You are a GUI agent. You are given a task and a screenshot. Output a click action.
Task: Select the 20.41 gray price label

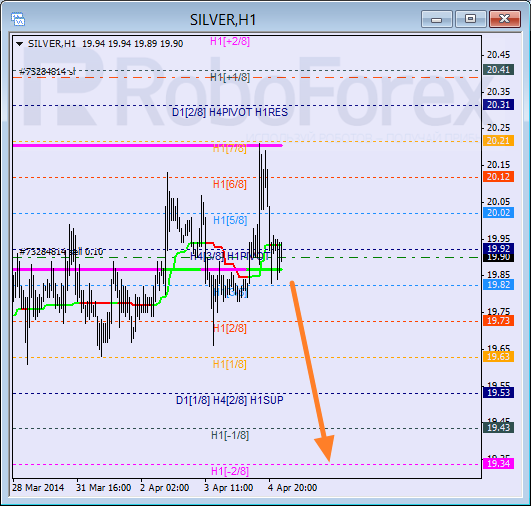pyautogui.click(x=498, y=69)
